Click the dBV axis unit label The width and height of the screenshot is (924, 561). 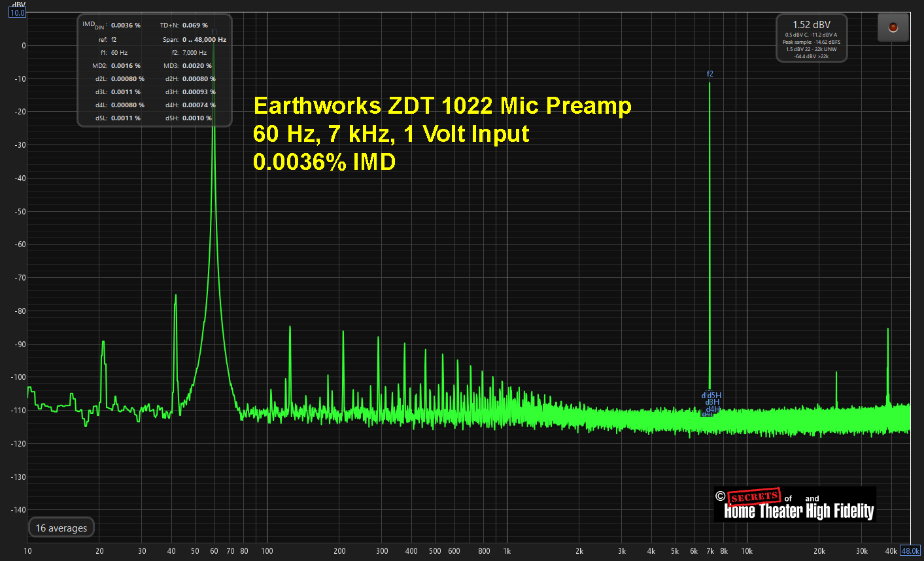click(x=18, y=4)
